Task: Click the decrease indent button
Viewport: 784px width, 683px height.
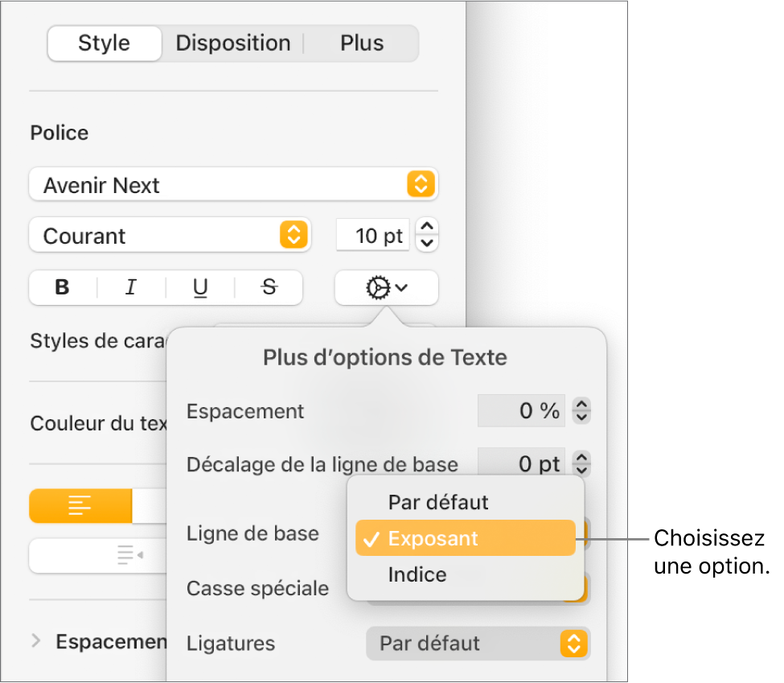Action: click(129, 555)
